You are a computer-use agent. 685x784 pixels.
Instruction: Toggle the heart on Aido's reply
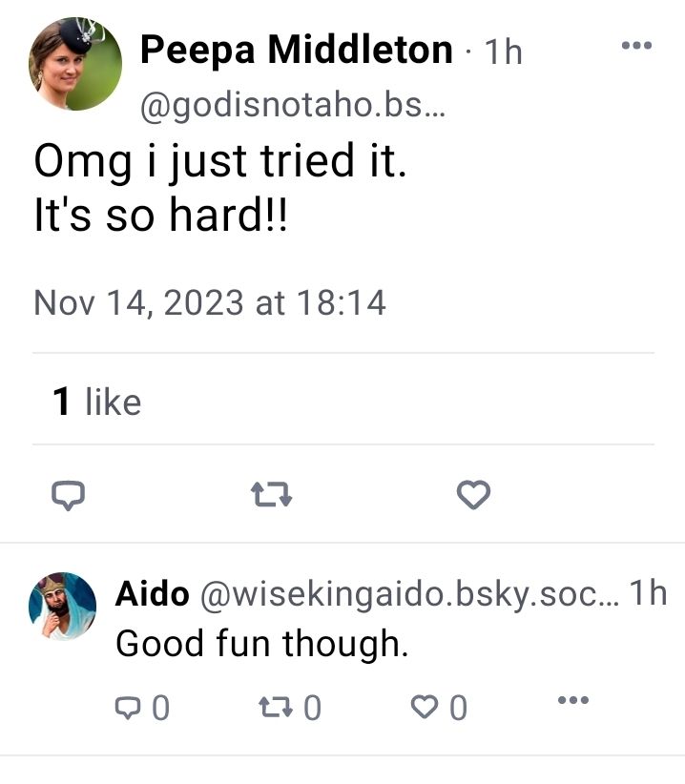click(x=424, y=707)
